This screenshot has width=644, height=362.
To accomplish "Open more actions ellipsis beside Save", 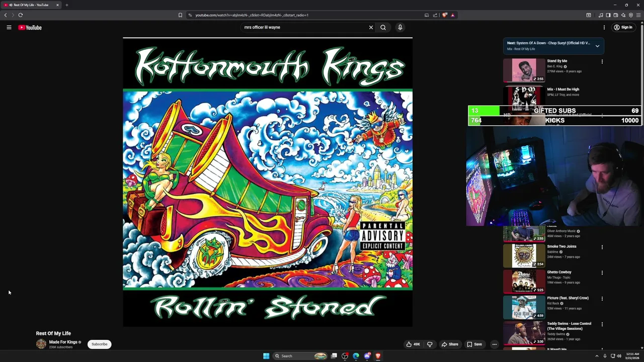I will click(495, 344).
